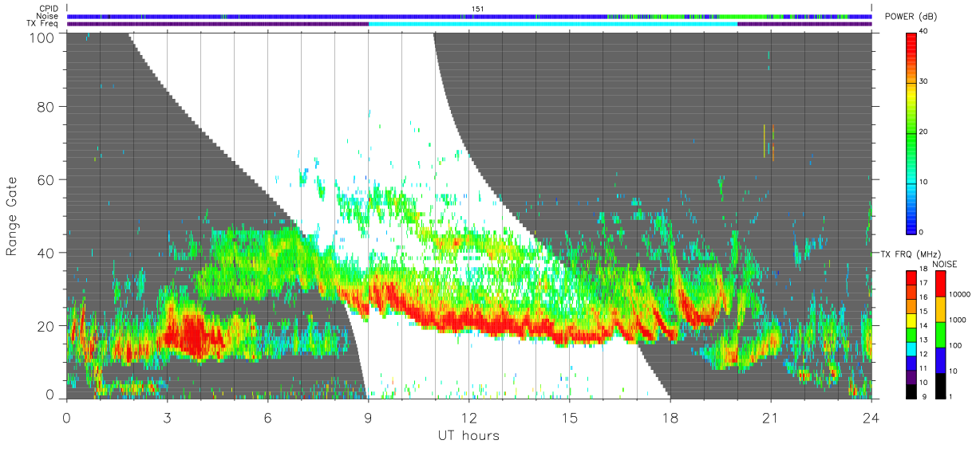Pick blue swatch in NOISE legend
This screenshot has width=980, height=452.
point(942,360)
